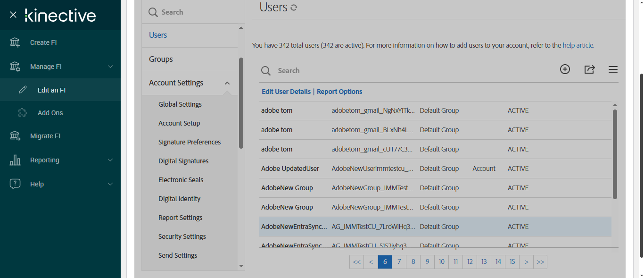Click the Create FI bank icon
This screenshot has width=644, height=278.
point(15,42)
